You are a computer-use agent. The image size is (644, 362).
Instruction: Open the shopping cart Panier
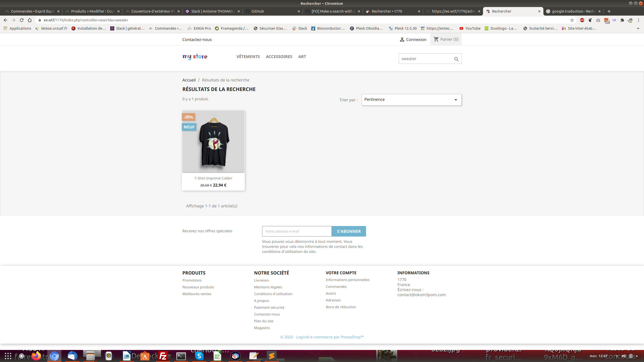[446, 39]
